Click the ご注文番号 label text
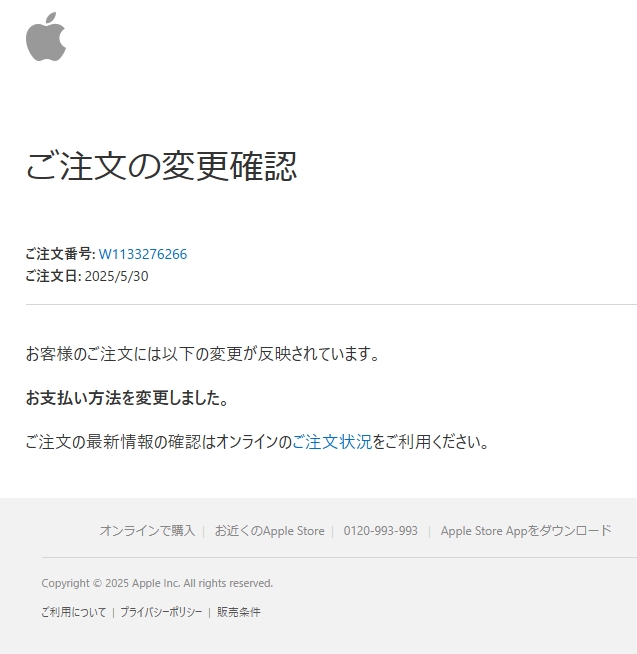 tap(60, 254)
